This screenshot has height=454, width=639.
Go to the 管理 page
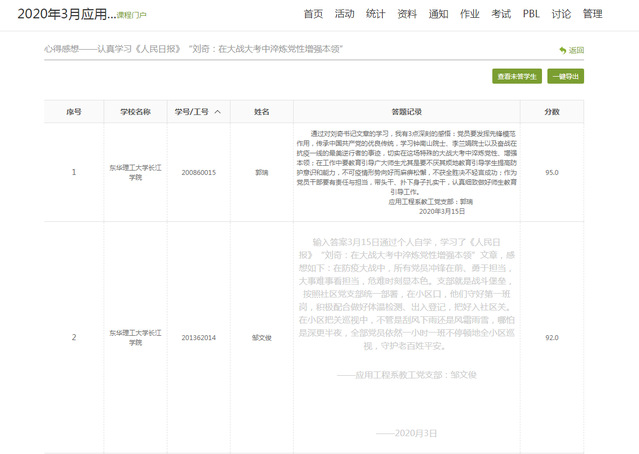593,14
